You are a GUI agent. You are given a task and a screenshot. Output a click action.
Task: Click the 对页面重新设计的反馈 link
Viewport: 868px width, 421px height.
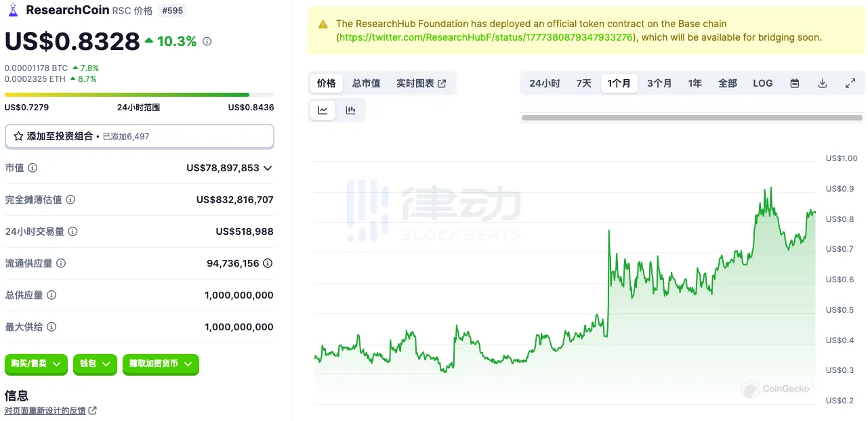47,410
